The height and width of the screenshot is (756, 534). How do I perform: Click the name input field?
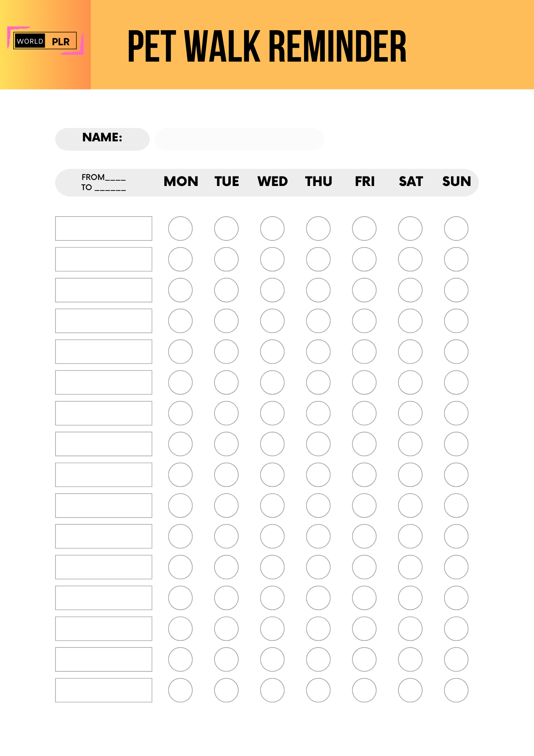pyautogui.click(x=239, y=139)
